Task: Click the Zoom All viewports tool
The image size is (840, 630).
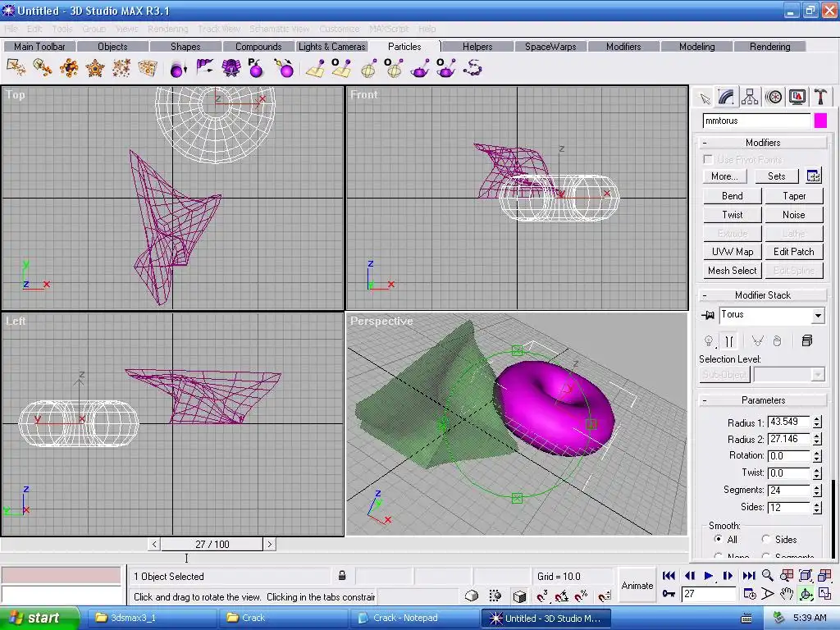Action: [x=787, y=576]
